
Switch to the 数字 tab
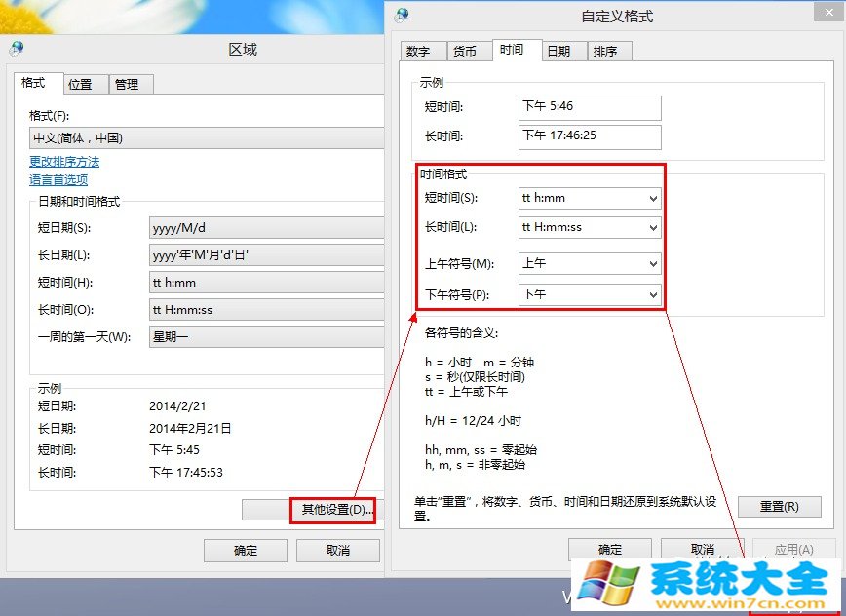423,52
